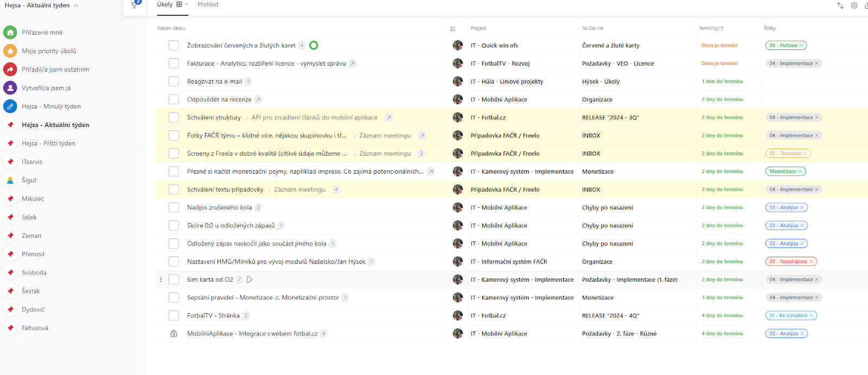Click the lock icon on MobilníAplikace row
868x375 pixels.
click(x=174, y=334)
